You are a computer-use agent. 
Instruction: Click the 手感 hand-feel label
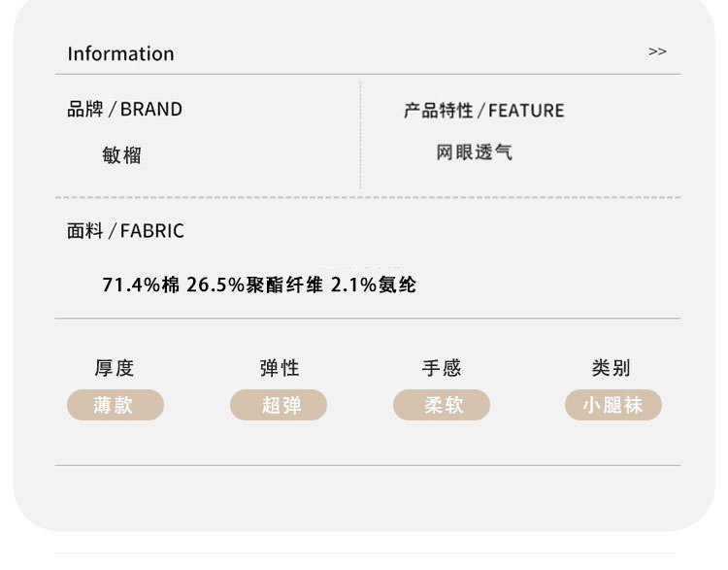click(442, 368)
